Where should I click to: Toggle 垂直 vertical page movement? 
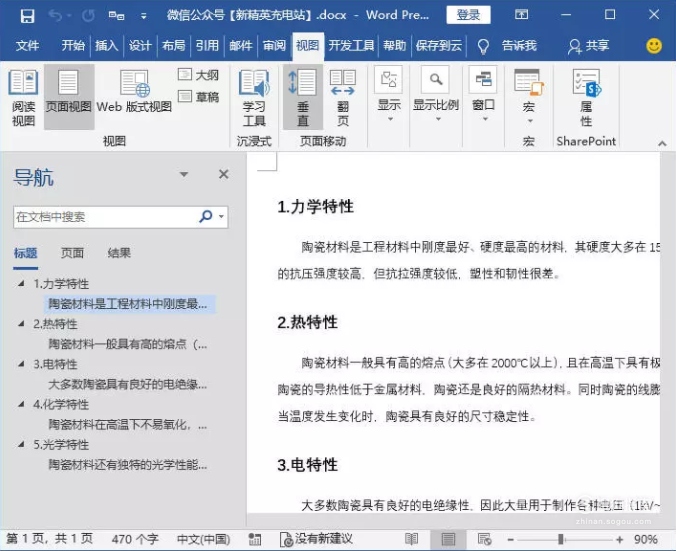[x=303, y=97]
